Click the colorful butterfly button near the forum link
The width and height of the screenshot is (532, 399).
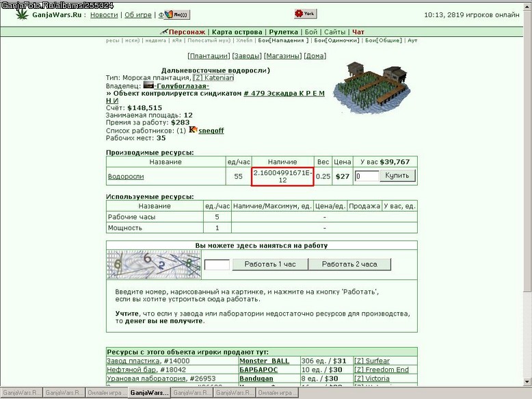[177, 14]
